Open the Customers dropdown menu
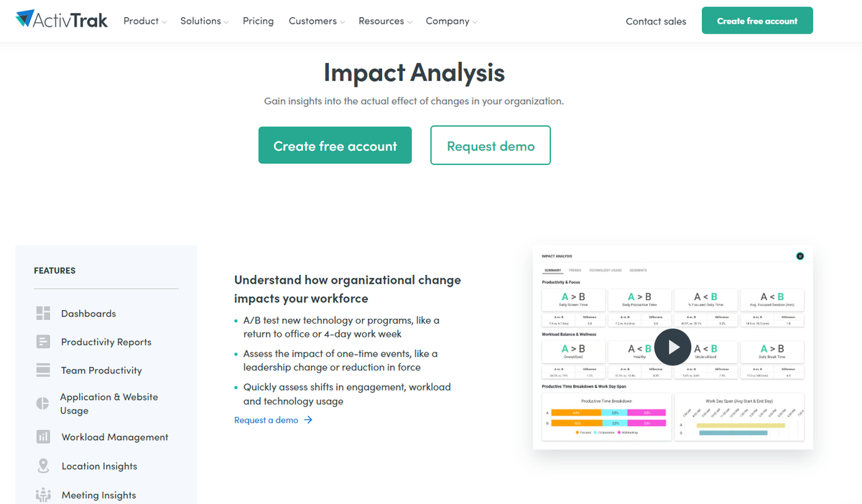The height and width of the screenshot is (504, 862). [x=316, y=22]
